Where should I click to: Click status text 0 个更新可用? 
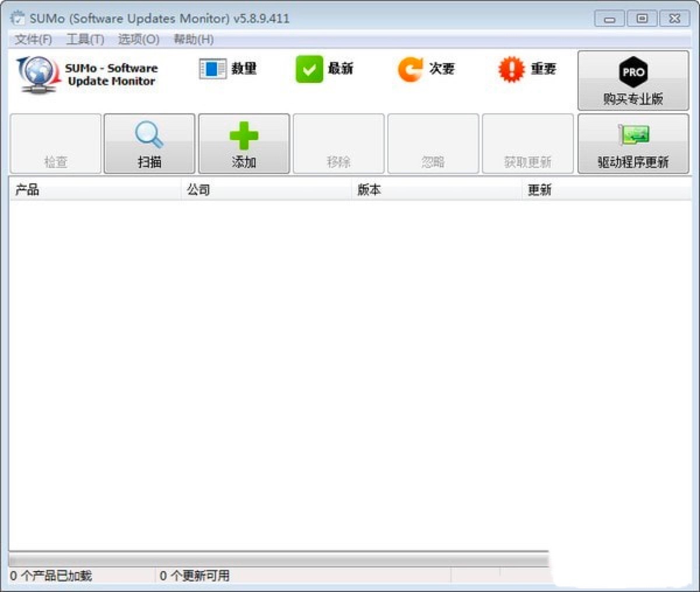click(194, 576)
